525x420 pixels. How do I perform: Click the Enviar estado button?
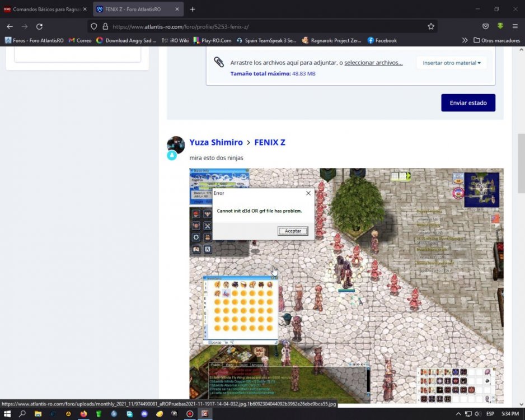click(x=468, y=102)
